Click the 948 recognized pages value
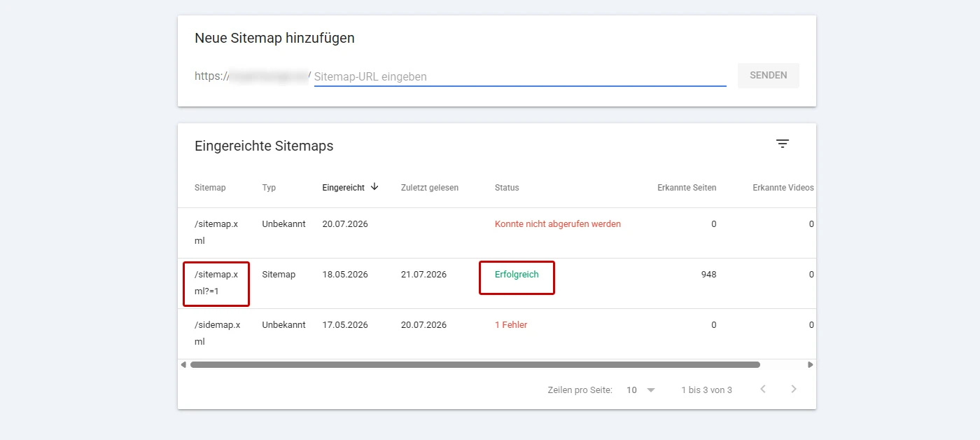Viewport: 980px width, 440px height. [x=708, y=275]
